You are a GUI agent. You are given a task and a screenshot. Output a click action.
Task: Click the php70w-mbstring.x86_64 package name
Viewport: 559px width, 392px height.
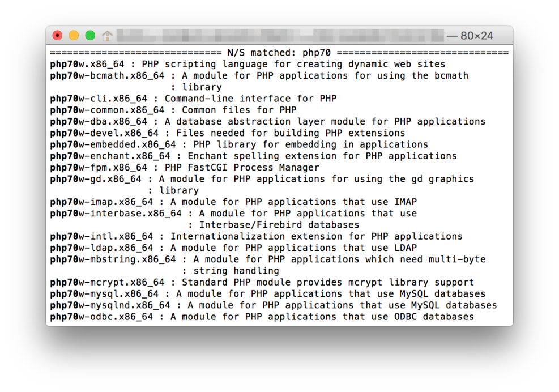[113, 259]
